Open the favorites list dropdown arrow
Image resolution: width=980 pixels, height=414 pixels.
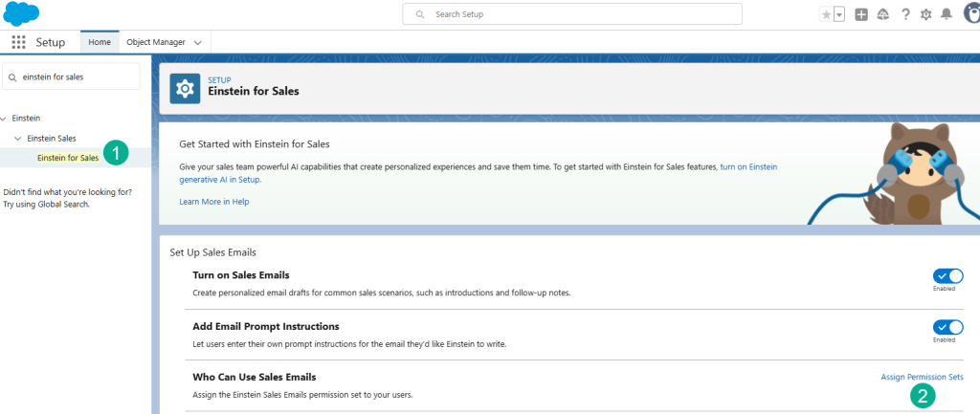(839, 14)
